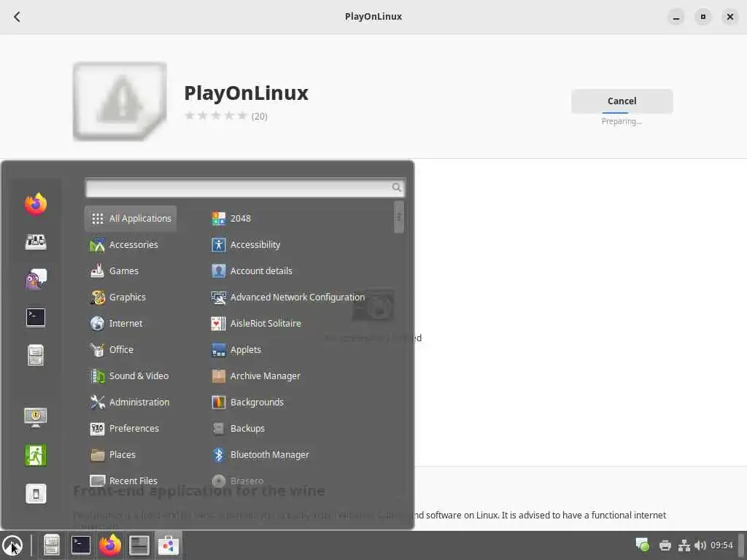This screenshot has height=560, width=747.
Task: Select Games category
Action: pyautogui.click(x=115, y=271)
